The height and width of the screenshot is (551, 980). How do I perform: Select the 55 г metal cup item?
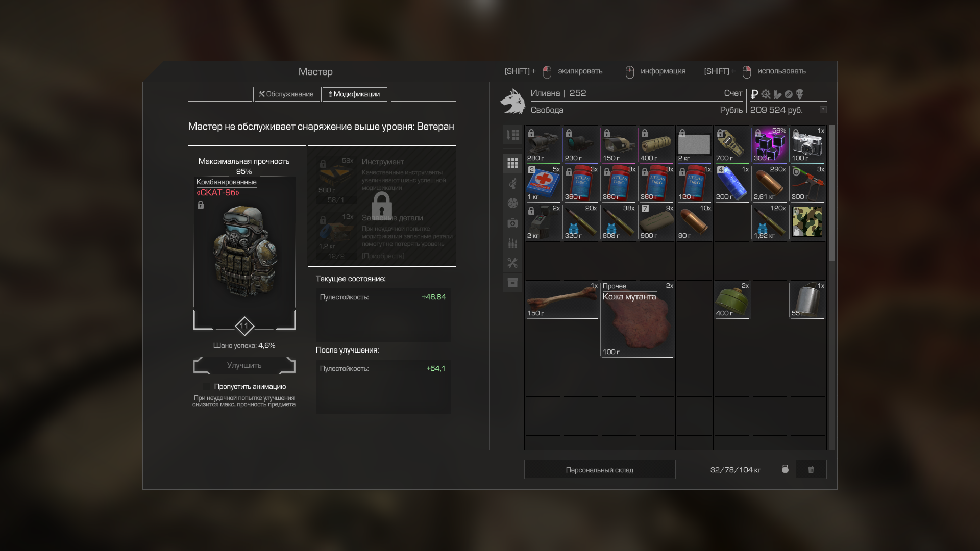pos(807,299)
